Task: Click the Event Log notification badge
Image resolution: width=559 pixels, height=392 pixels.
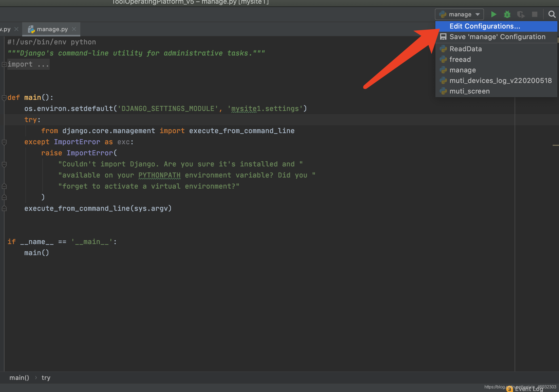Action: point(510,389)
